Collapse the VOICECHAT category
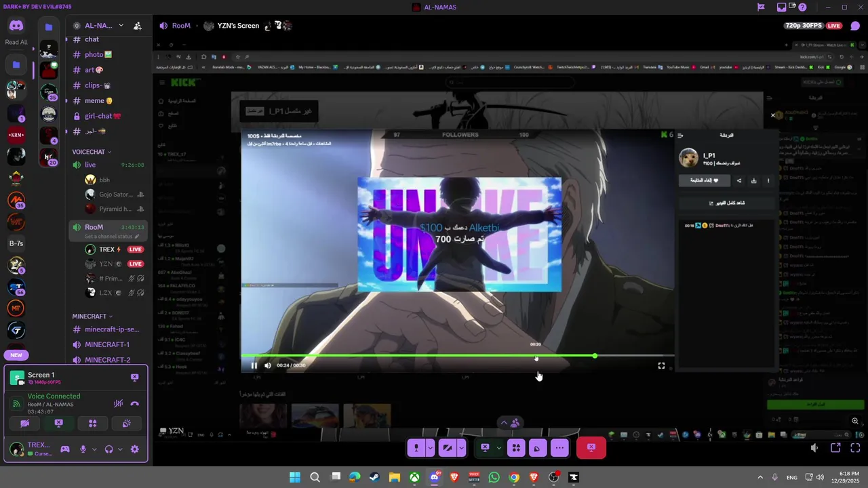 92,152
